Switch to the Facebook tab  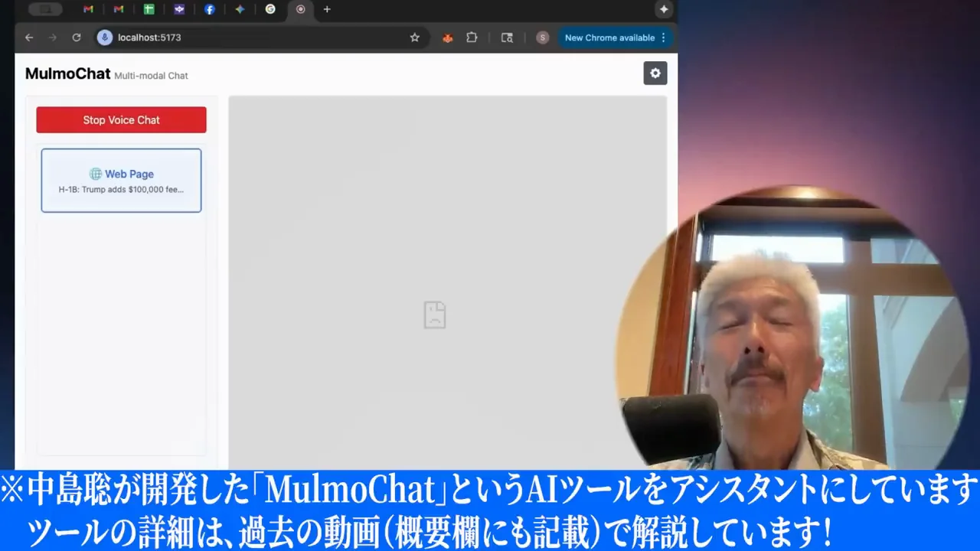point(210,9)
